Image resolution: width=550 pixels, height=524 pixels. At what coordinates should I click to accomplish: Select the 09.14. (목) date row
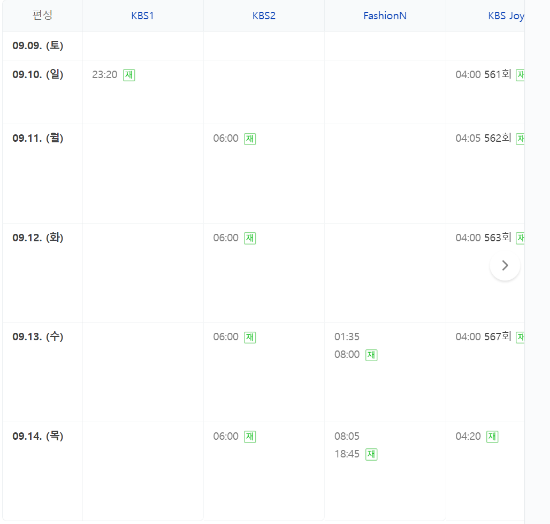[38, 436]
